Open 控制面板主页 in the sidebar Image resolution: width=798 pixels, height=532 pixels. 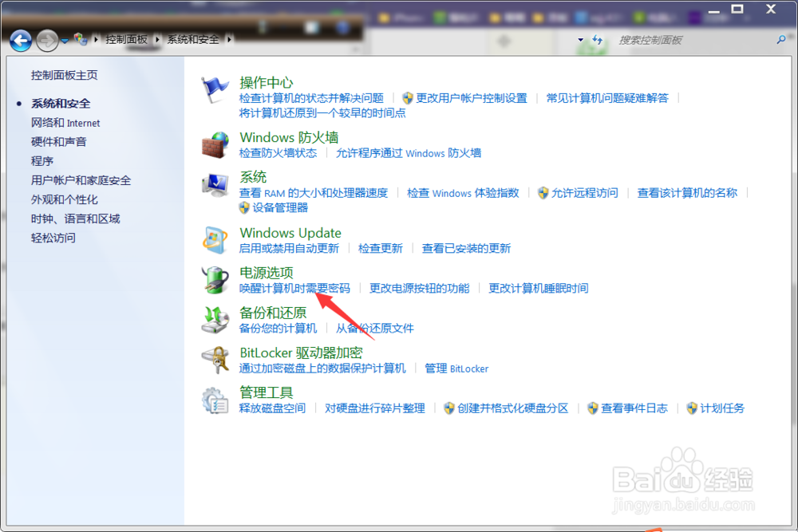64,75
